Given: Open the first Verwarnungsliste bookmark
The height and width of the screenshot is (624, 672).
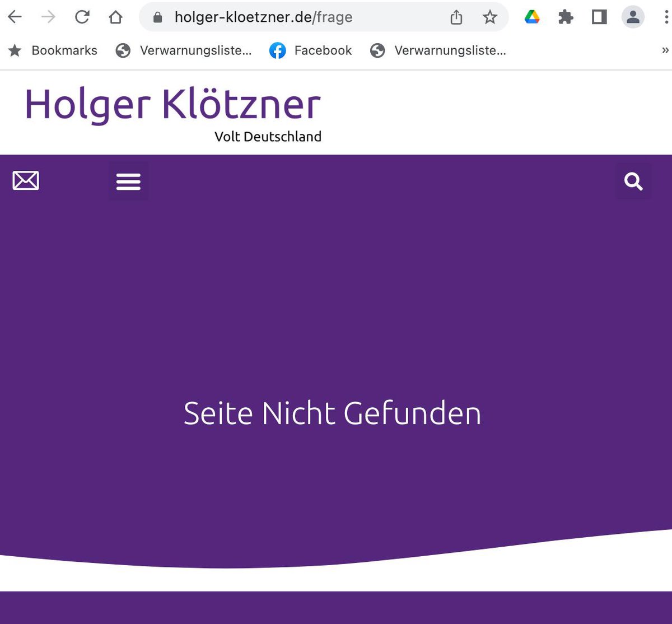Looking at the screenshot, I should click(x=184, y=50).
